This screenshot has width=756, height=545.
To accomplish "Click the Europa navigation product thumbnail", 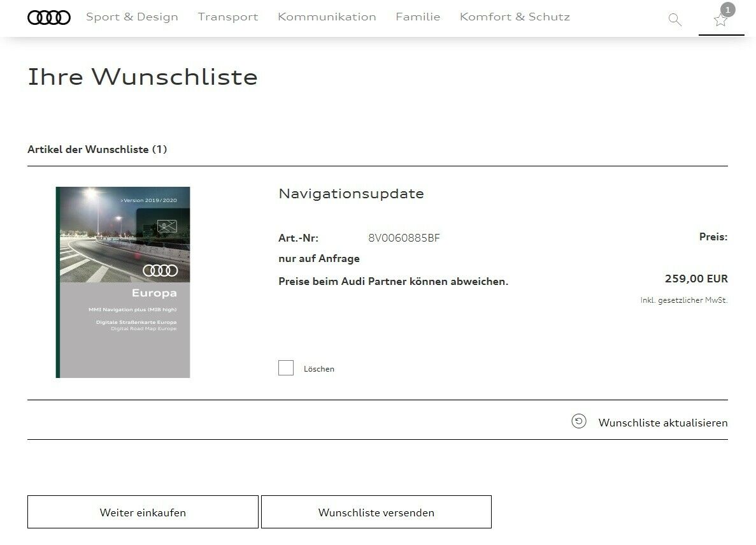I will point(123,282).
